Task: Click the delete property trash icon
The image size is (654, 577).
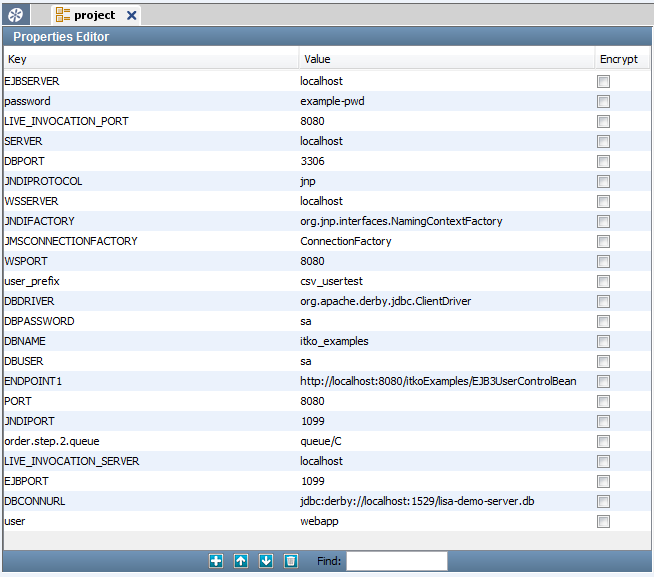Action: click(x=291, y=561)
